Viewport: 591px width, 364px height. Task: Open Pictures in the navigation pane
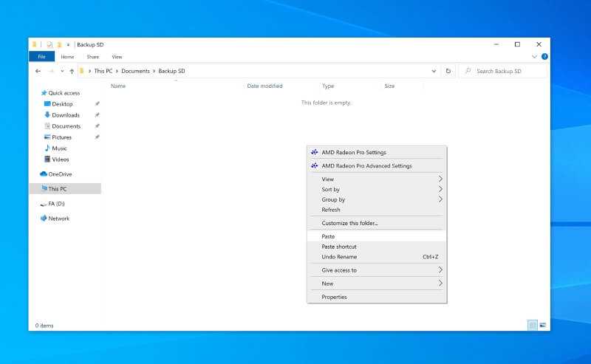(61, 137)
